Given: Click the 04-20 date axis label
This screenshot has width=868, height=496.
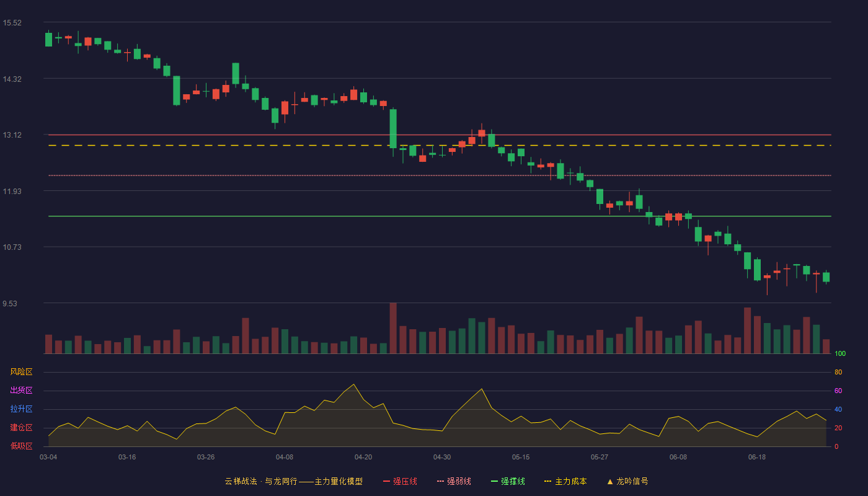Looking at the screenshot, I should click(x=363, y=457).
